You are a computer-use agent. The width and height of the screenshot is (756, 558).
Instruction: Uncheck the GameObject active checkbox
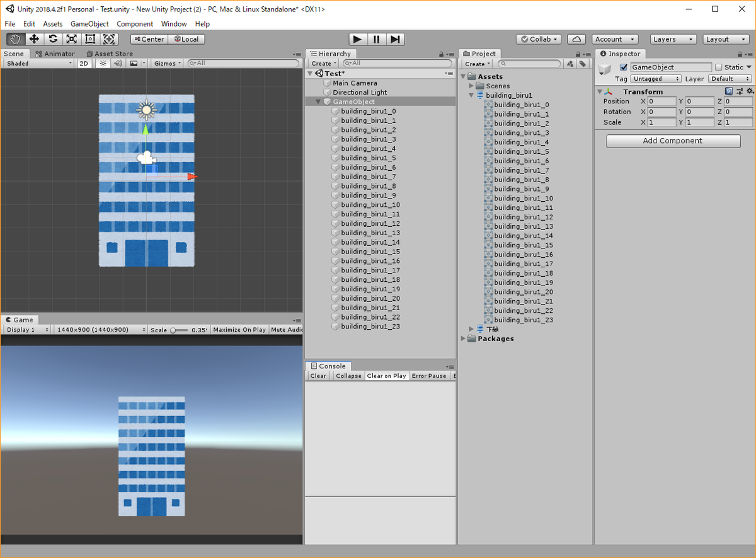pyautogui.click(x=624, y=67)
